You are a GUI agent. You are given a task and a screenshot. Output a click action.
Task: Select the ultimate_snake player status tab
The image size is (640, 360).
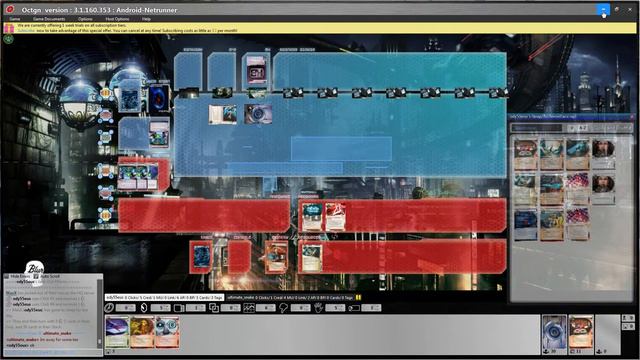pyautogui.click(x=290, y=298)
